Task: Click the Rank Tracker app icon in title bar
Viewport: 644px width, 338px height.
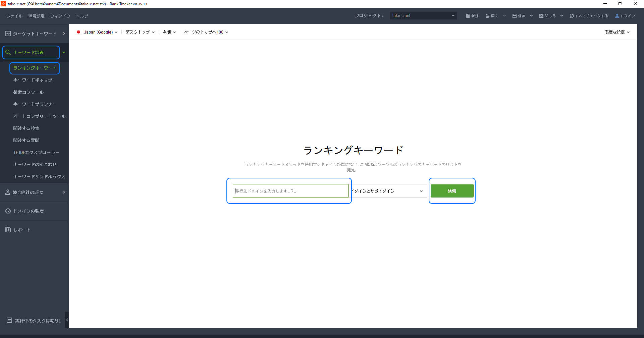Action: coord(3,4)
